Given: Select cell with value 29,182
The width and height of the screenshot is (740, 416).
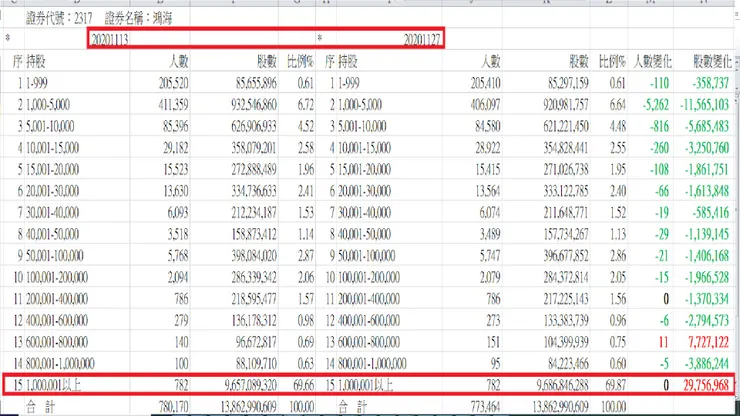Looking at the screenshot, I should pyautogui.click(x=176, y=148).
